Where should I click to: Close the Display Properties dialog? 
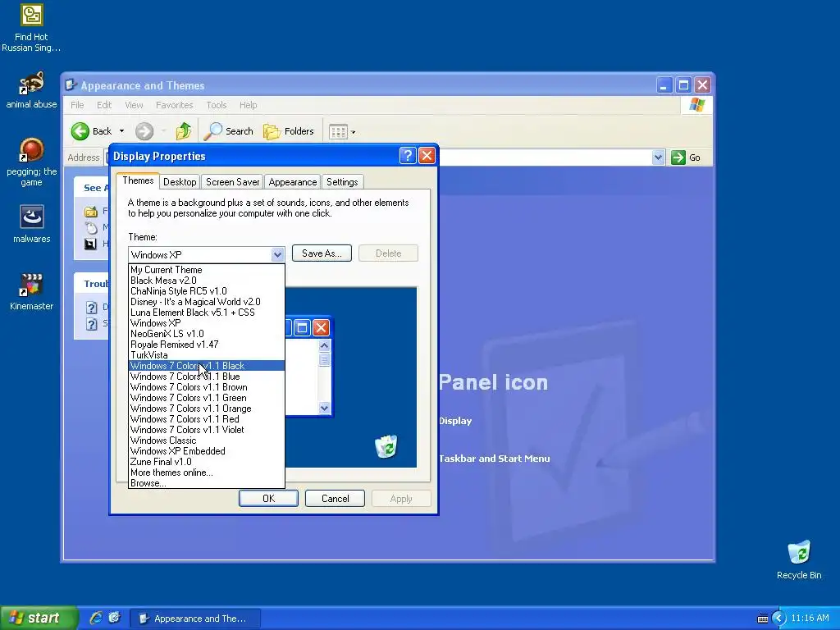[x=427, y=156]
